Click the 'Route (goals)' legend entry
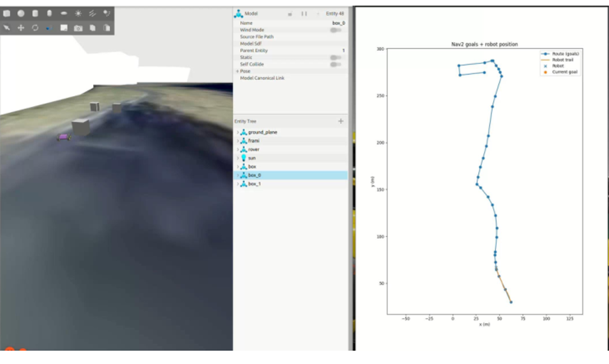The width and height of the screenshot is (609, 364). point(560,54)
